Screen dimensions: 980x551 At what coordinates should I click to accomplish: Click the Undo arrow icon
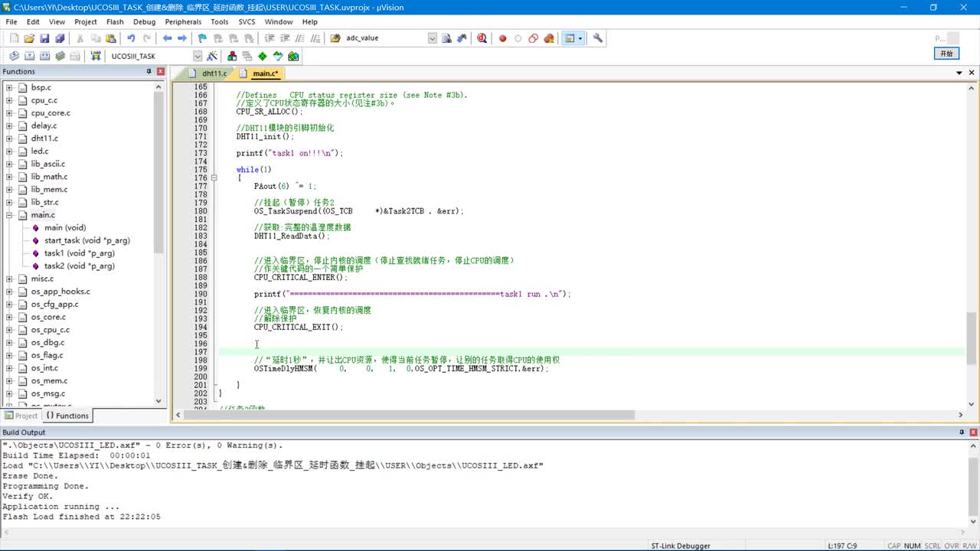pyautogui.click(x=131, y=38)
